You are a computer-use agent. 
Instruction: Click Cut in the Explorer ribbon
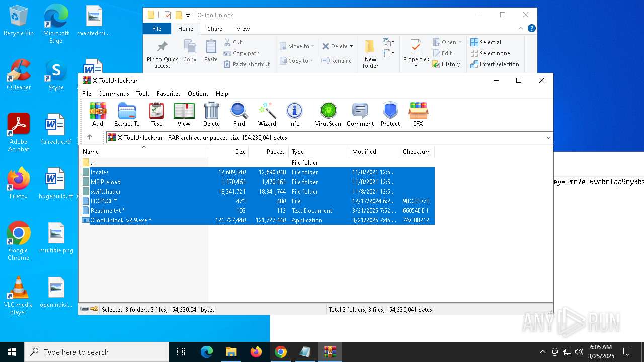pyautogui.click(x=233, y=42)
